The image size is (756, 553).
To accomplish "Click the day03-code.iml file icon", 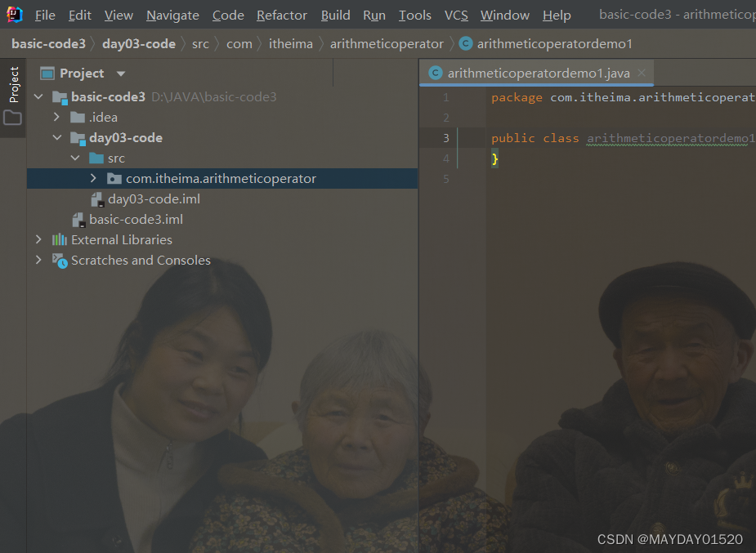I will coord(97,199).
